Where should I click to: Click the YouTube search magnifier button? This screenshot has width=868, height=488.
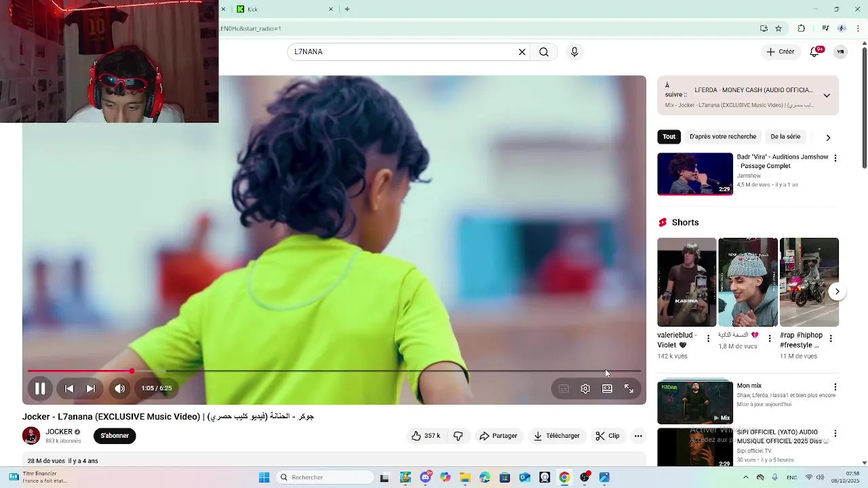tap(544, 52)
